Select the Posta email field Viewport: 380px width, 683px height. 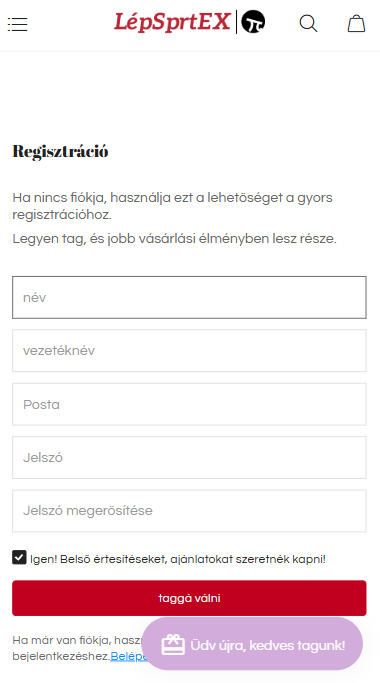[189, 404]
